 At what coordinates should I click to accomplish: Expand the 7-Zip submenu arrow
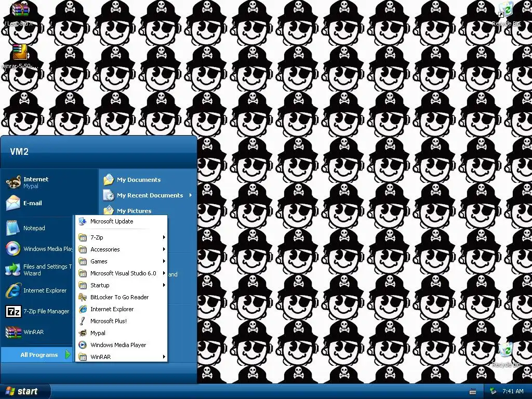pyautogui.click(x=164, y=237)
